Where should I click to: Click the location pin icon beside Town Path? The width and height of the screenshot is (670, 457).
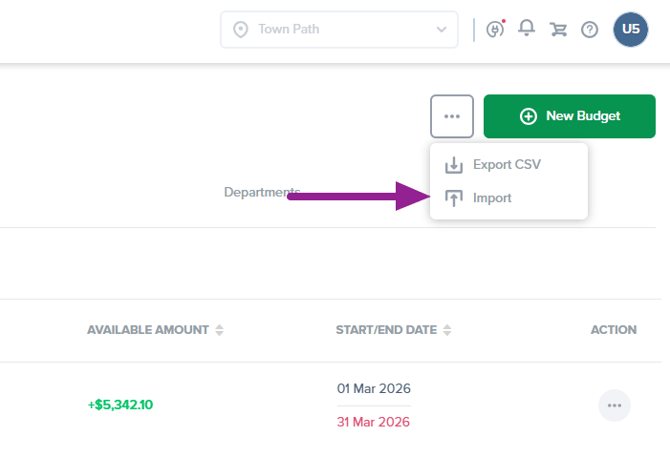[x=240, y=29]
